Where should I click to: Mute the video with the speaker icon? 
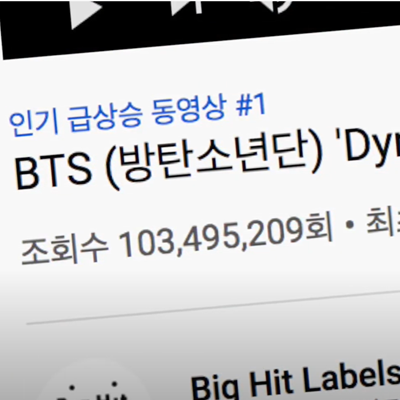coord(273,5)
